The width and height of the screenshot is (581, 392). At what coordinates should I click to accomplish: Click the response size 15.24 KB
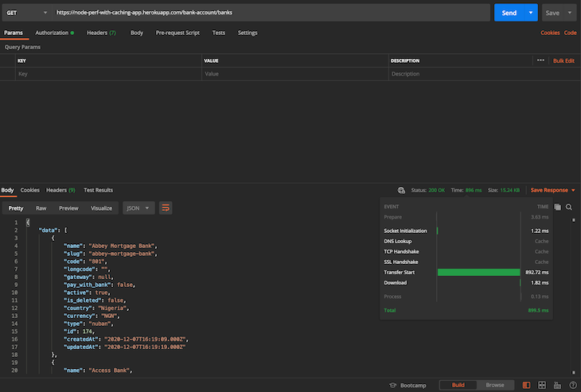tap(510, 190)
